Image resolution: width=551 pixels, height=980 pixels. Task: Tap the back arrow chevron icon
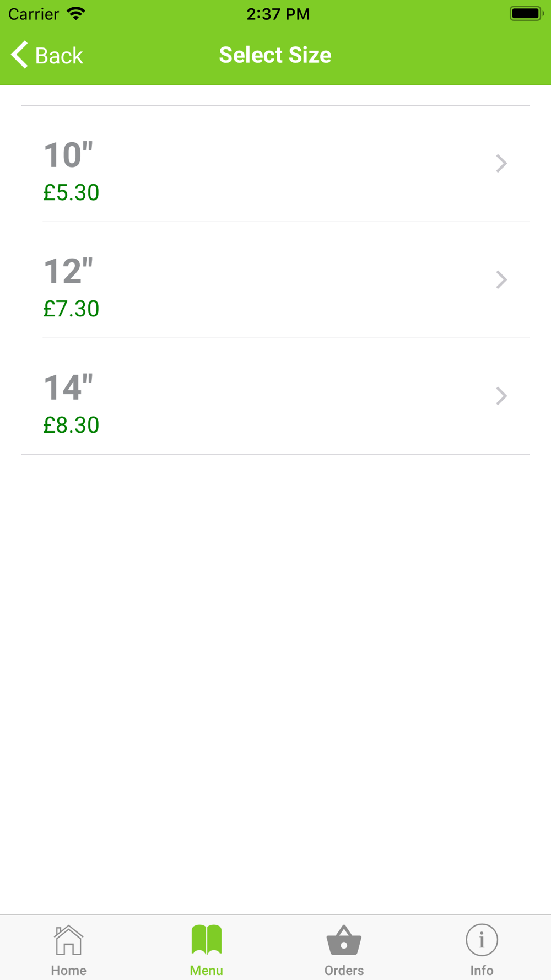pyautogui.click(x=20, y=55)
